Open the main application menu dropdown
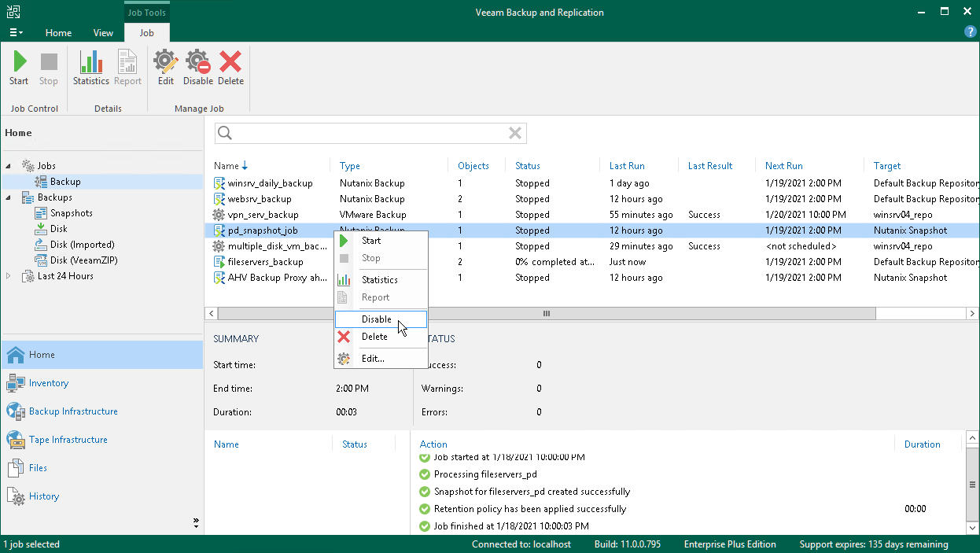The image size is (980, 553). pos(16,32)
